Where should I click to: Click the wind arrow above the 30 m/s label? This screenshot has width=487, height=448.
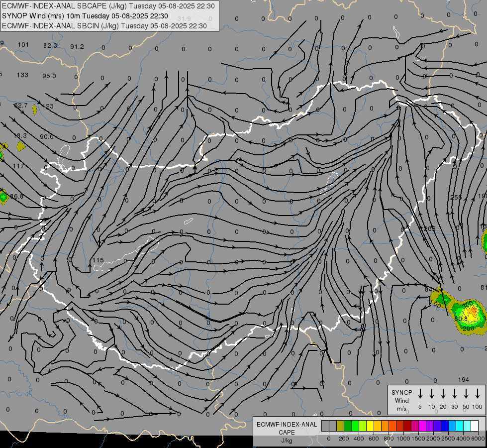(x=454, y=394)
